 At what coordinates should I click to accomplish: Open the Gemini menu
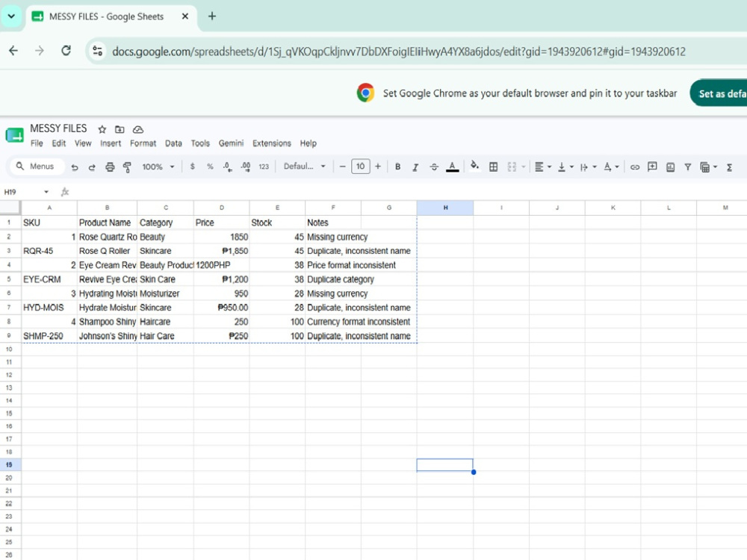click(x=231, y=143)
